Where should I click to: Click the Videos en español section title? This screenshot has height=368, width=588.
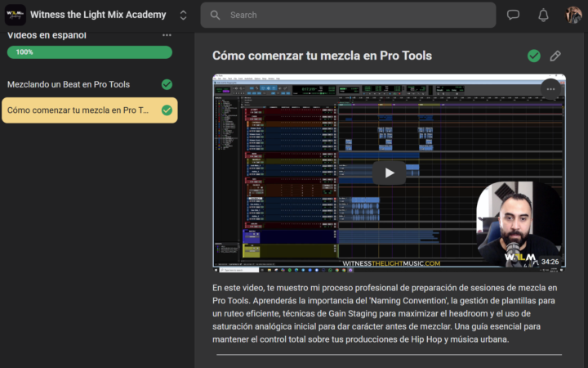[47, 35]
